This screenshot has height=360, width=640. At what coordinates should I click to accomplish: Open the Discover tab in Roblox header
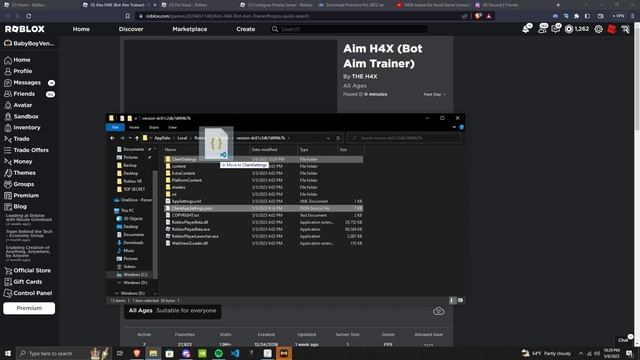(131, 29)
